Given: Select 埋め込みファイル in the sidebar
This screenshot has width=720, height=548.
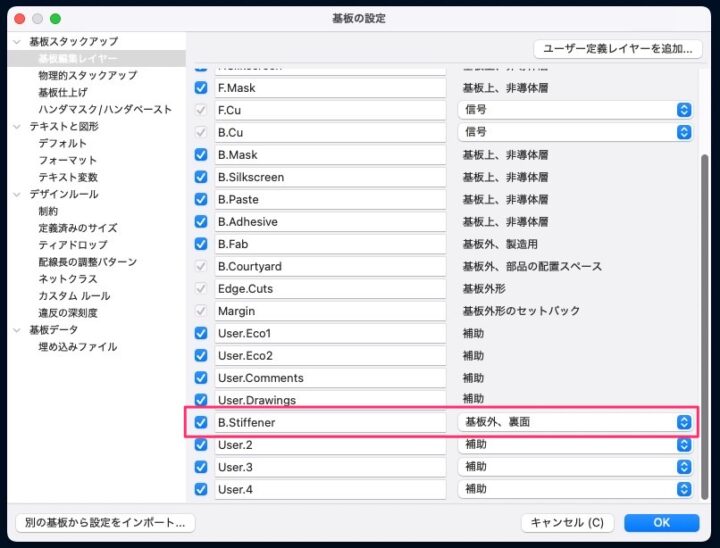Looking at the screenshot, I should pyautogui.click(x=78, y=347).
